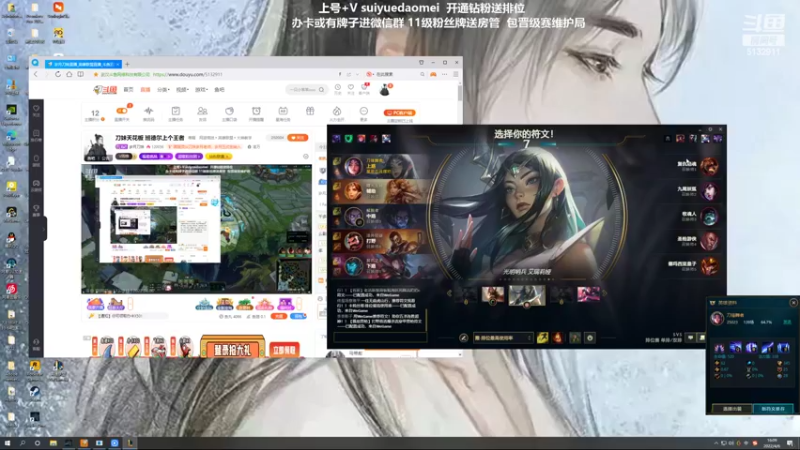Select teammate row labeled 中路

tap(379, 216)
